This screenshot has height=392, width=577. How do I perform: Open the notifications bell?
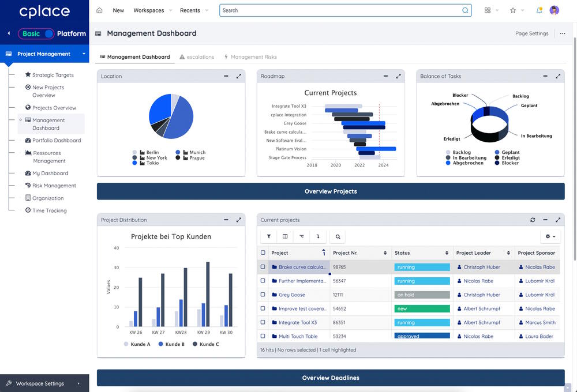coord(539,10)
